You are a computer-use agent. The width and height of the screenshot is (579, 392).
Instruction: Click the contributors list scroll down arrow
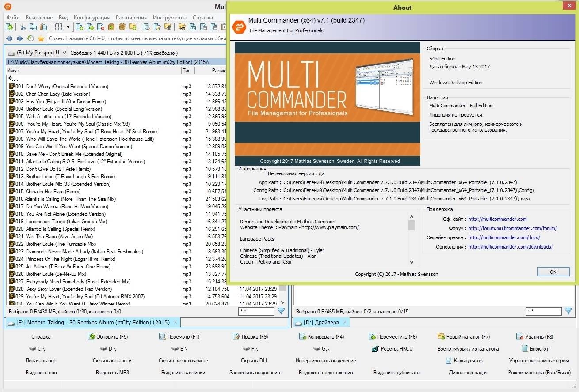click(x=411, y=262)
